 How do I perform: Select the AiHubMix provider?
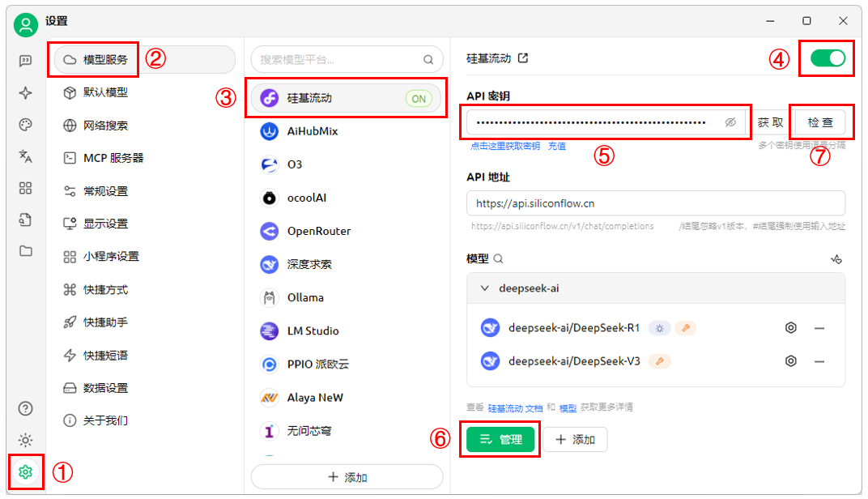point(347,131)
